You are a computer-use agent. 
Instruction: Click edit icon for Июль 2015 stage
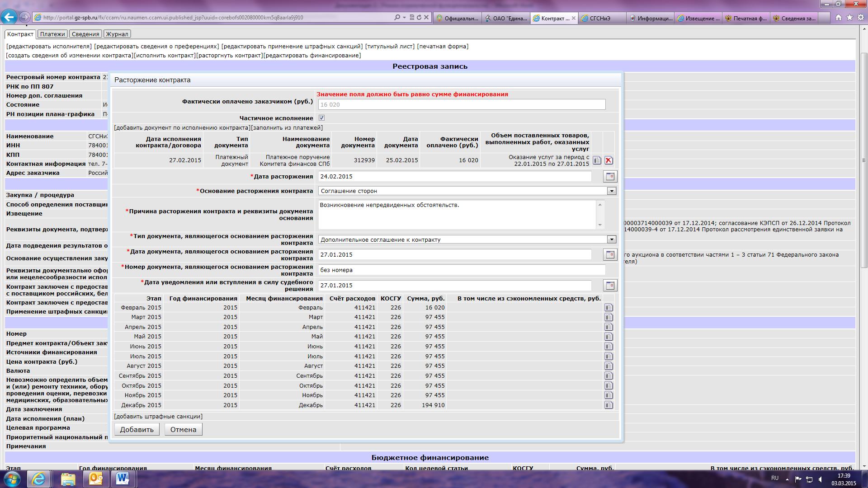[x=609, y=357]
